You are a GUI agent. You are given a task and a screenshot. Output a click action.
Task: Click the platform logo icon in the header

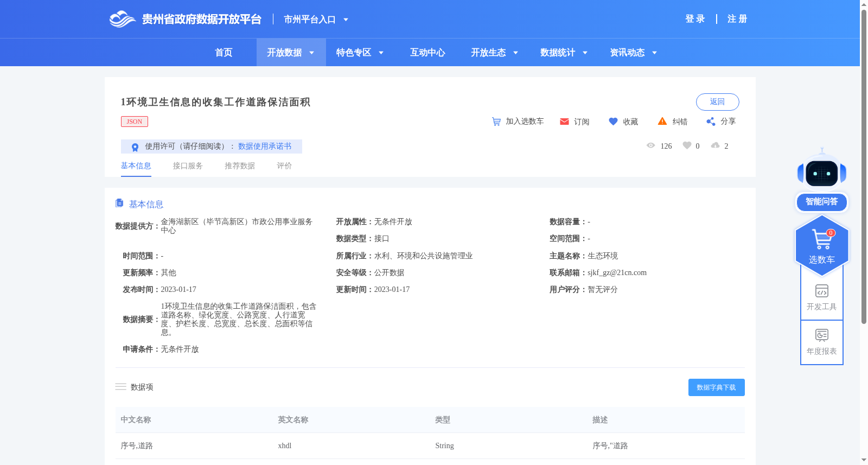(x=122, y=19)
